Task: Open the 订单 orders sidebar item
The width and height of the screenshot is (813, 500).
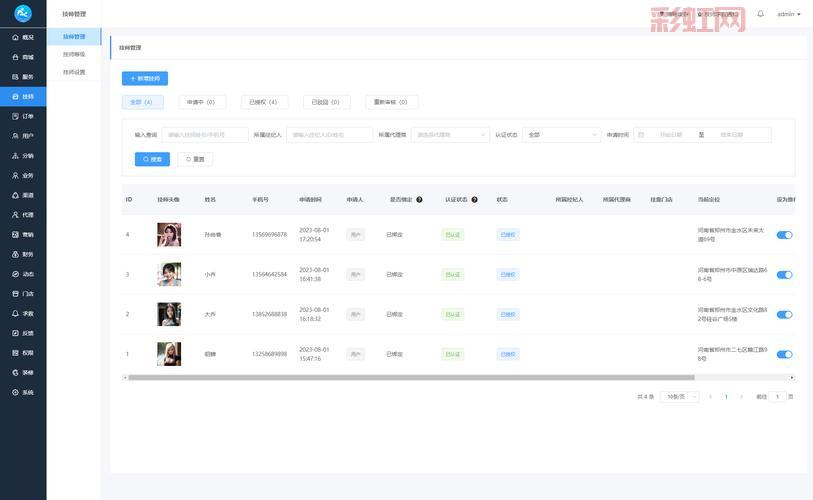Action: 23,116
